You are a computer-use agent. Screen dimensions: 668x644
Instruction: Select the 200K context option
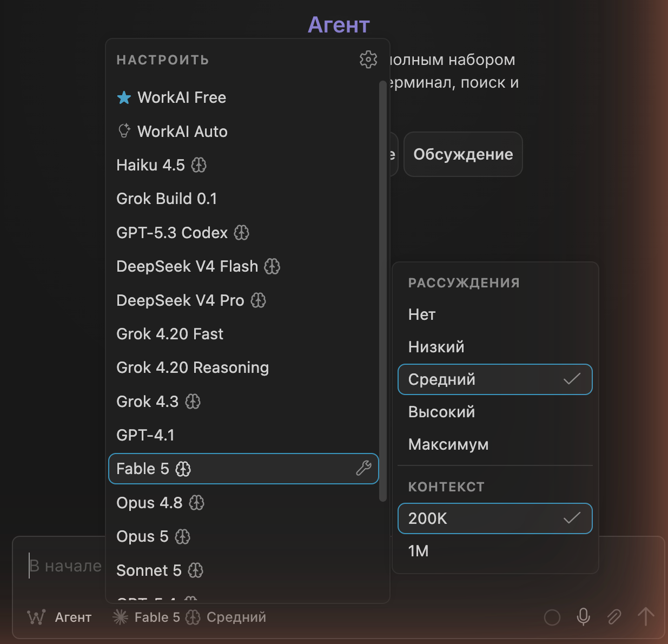point(495,518)
